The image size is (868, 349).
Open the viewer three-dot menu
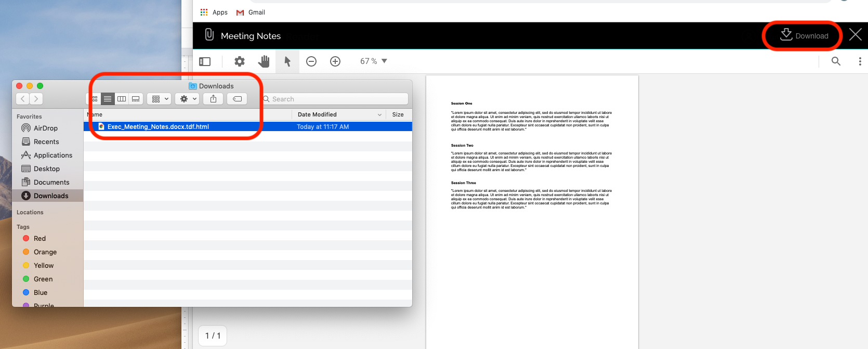pyautogui.click(x=860, y=61)
